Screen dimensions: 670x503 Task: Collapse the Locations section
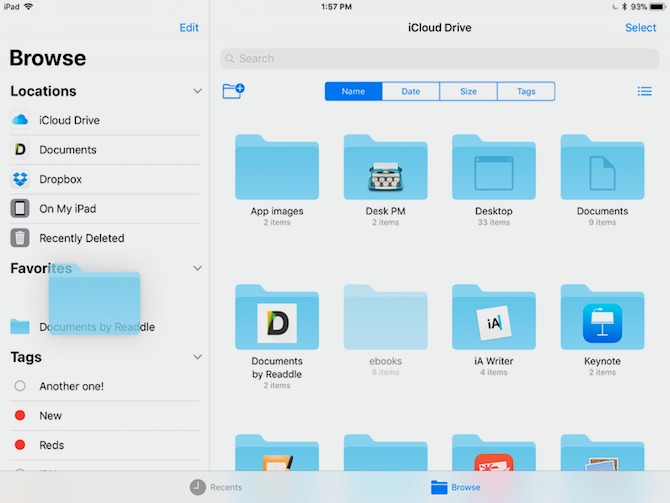point(197,91)
